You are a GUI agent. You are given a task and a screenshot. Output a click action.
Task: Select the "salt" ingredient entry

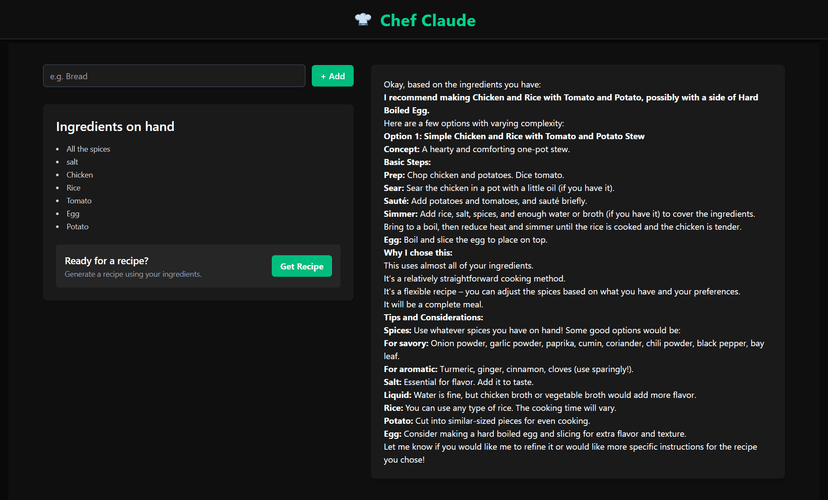click(x=74, y=162)
